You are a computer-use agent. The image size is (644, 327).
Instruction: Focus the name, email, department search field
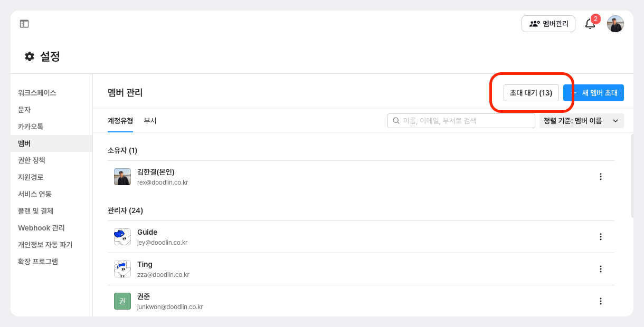(x=461, y=121)
